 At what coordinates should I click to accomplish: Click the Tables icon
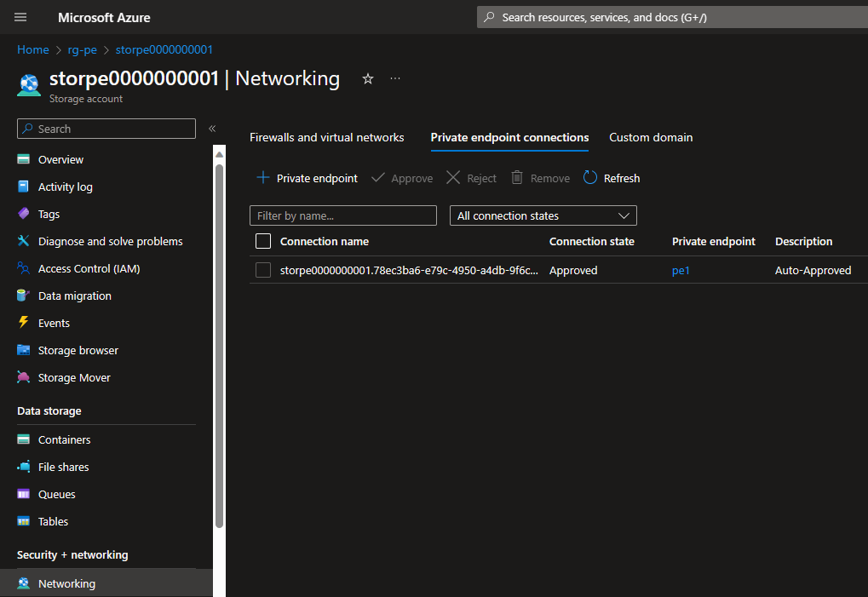tap(23, 521)
